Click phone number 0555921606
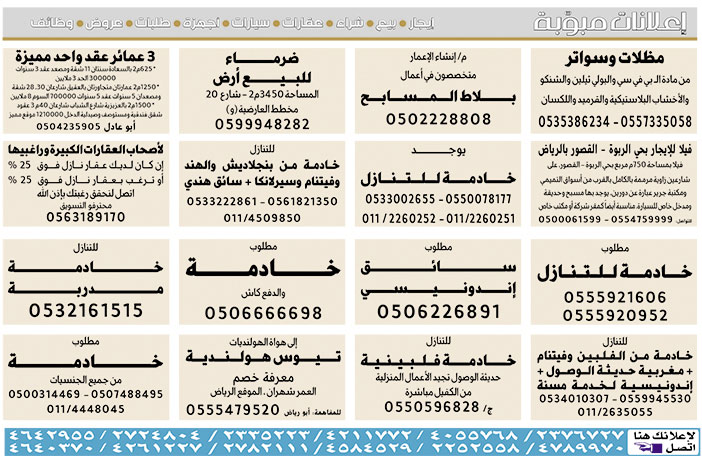 click(615, 297)
